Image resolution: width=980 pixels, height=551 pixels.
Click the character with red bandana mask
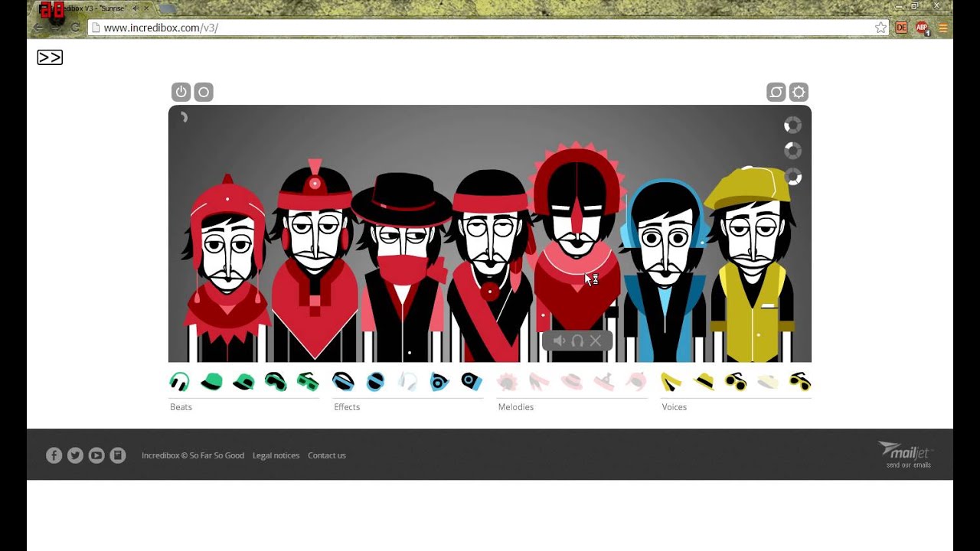[x=401, y=268]
